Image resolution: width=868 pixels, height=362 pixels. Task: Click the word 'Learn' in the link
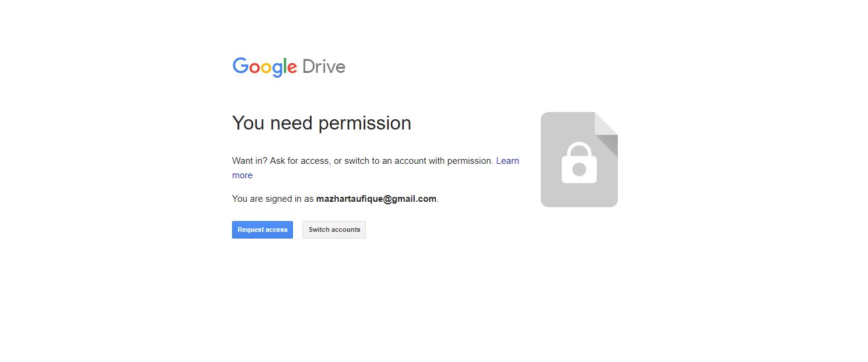click(x=508, y=161)
